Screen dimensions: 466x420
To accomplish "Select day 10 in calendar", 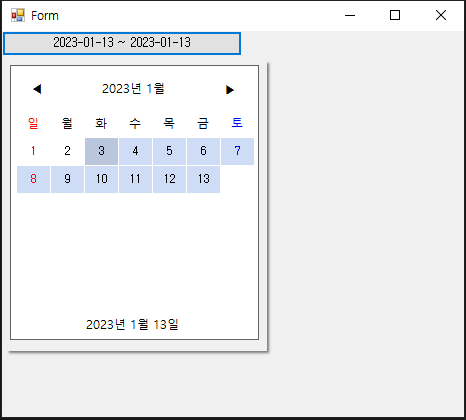I will pos(101,179).
